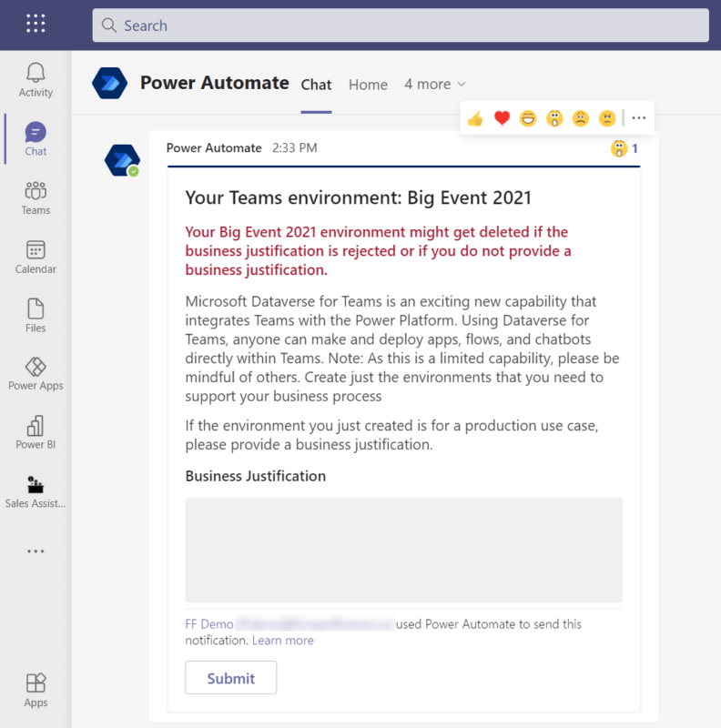Switch to the Home tab

pyautogui.click(x=368, y=85)
